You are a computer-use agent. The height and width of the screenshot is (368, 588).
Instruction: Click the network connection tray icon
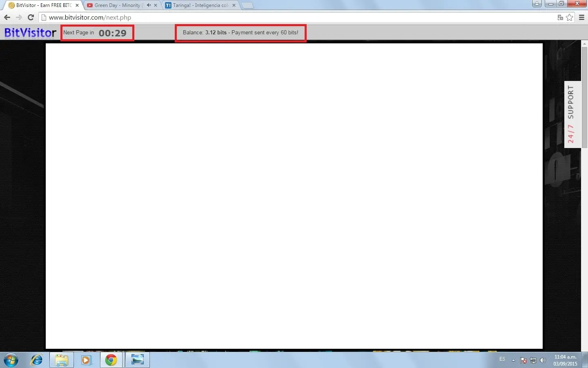point(533,360)
